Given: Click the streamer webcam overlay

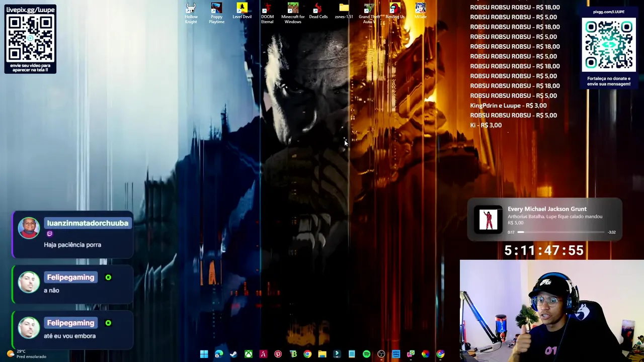Looking at the screenshot, I should point(552,311).
